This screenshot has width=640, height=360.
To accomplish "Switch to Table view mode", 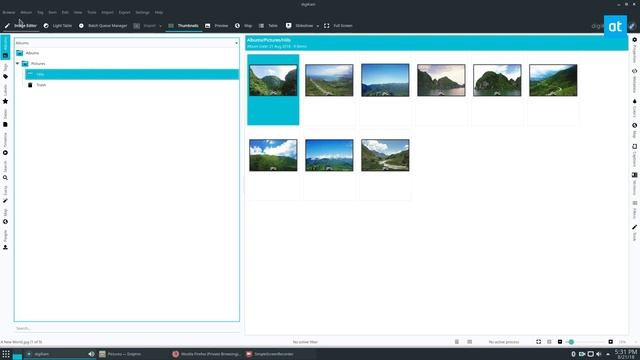I will (x=268, y=26).
